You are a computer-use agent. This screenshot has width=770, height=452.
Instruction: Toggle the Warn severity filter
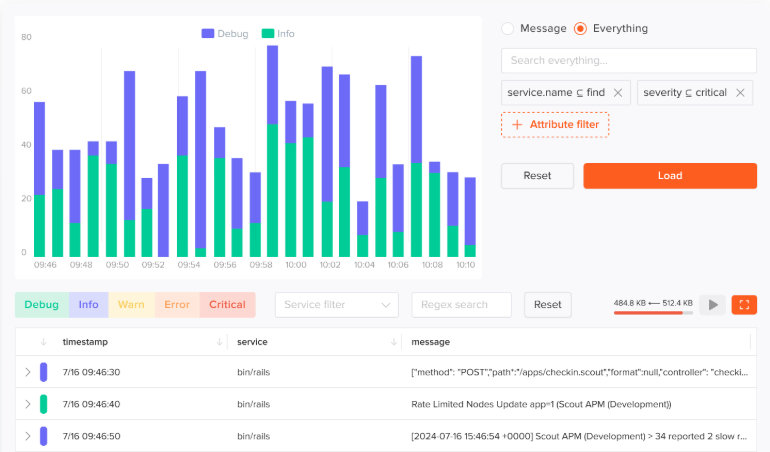click(x=131, y=305)
